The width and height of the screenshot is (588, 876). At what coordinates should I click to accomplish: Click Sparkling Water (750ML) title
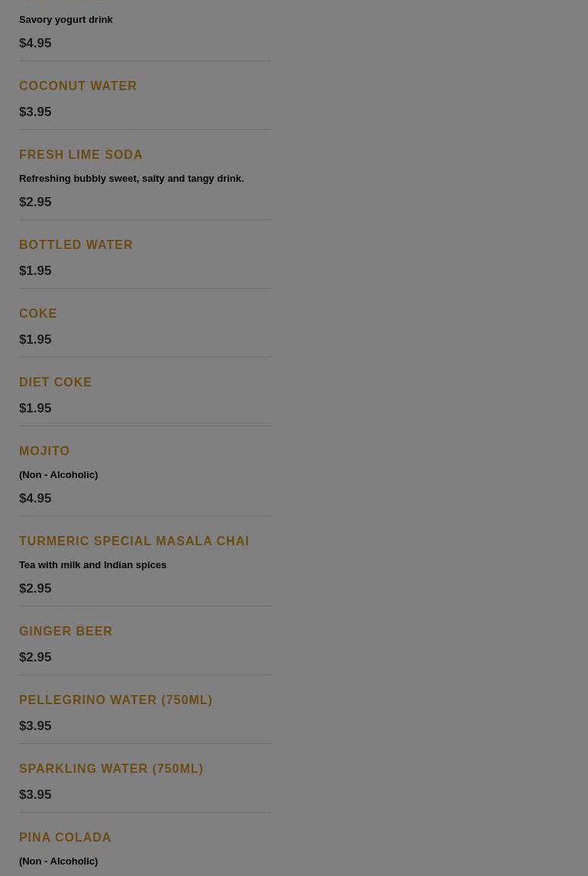coord(111,769)
